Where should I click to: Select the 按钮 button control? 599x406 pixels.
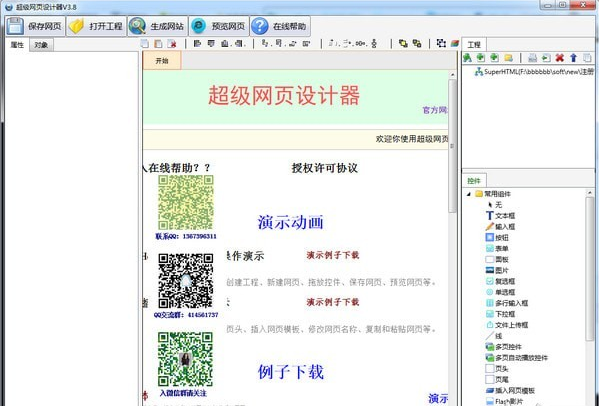[497, 238]
